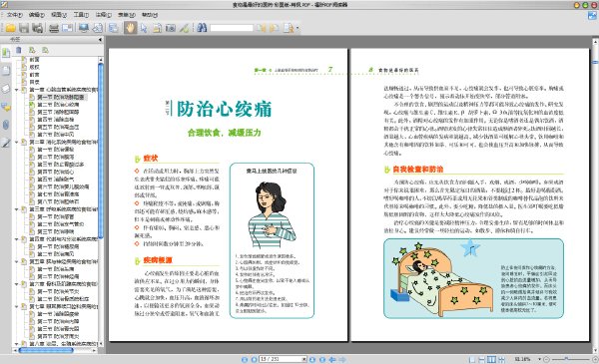Viewport: 599px width, 364px height.
Task: Go to the last page button
Action: point(322,359)
